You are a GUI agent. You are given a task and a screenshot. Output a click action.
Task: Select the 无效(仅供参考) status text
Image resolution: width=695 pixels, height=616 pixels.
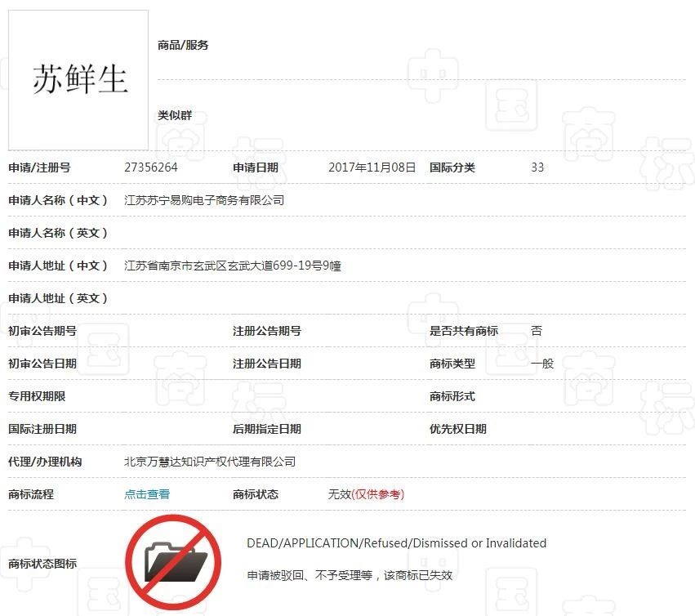[366, 494]
